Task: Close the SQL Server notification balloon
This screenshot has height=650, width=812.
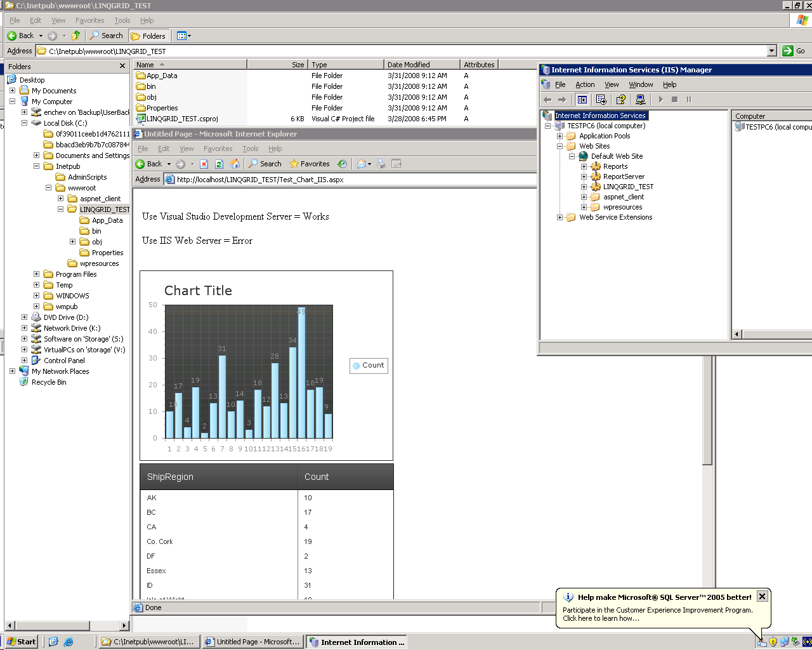Action: 762,596
